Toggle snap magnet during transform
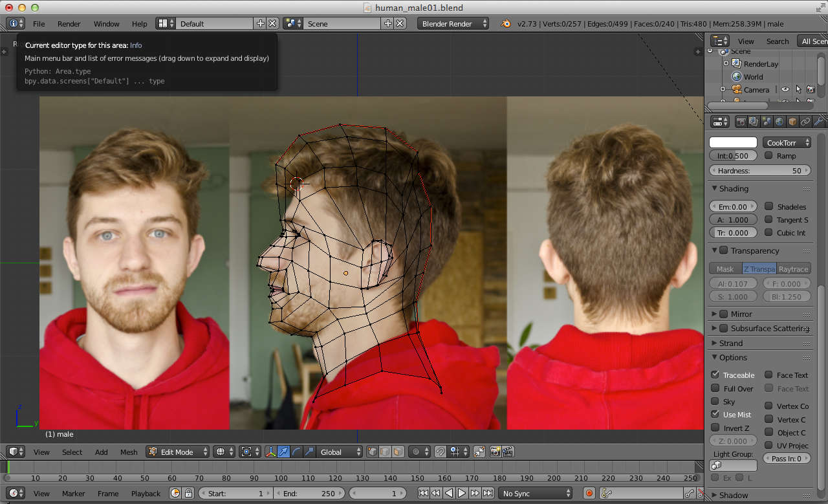 441,452
